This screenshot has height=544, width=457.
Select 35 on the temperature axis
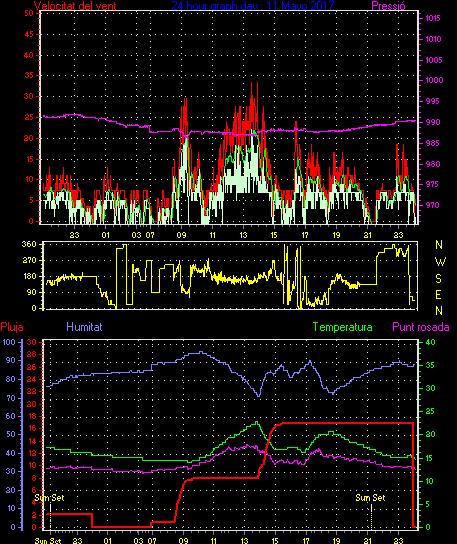coord(430,365)
